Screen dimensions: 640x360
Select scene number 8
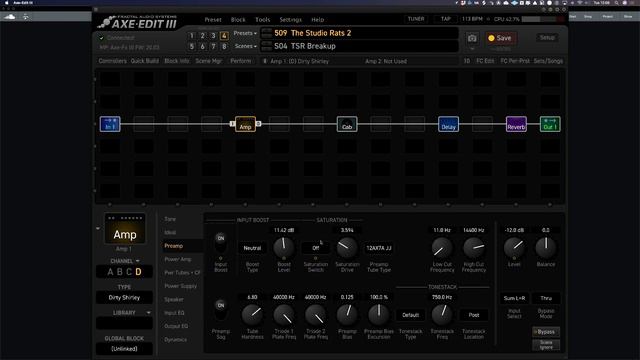point(224,47)
